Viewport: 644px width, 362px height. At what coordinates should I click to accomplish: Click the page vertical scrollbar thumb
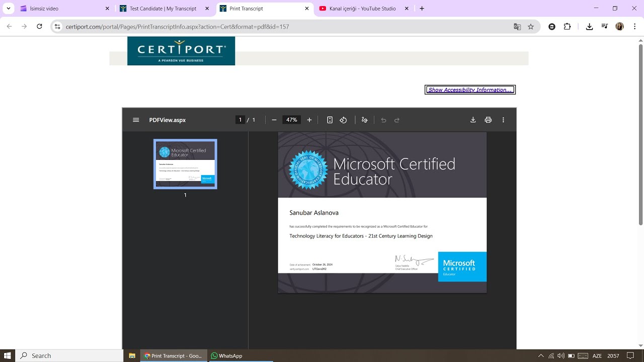click(640, 134)
